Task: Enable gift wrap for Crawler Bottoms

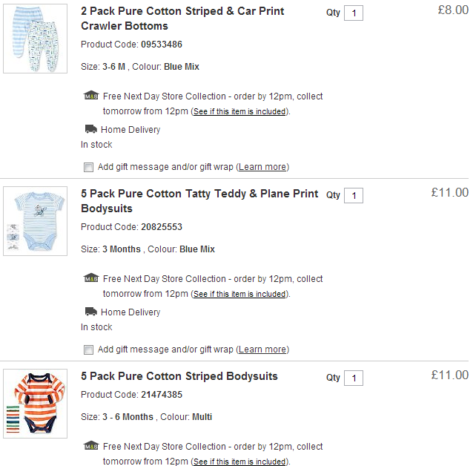Action: coord(89,167)
